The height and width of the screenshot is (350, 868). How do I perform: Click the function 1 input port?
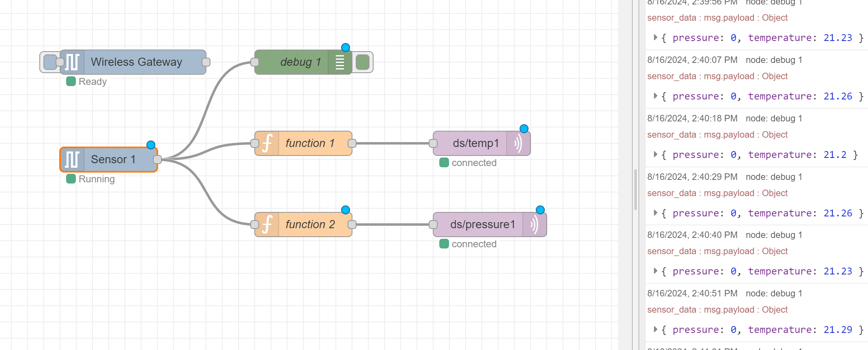tap(255, 143)
